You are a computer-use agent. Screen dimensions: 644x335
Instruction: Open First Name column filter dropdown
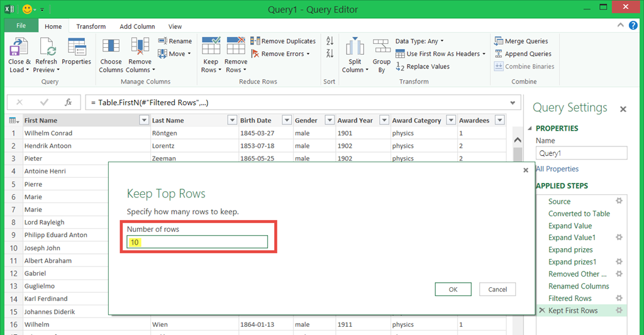point(143,121)
